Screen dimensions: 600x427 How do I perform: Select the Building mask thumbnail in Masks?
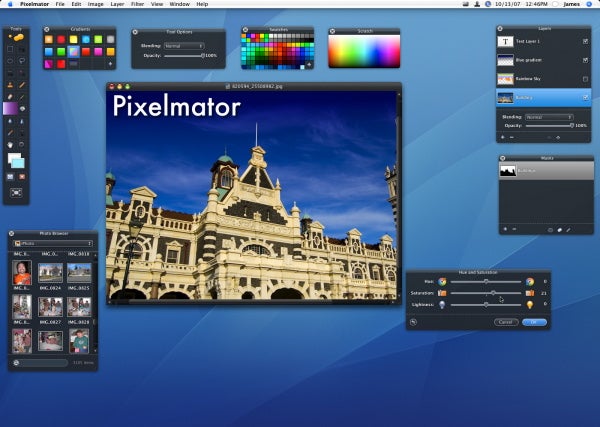(508, 171)
